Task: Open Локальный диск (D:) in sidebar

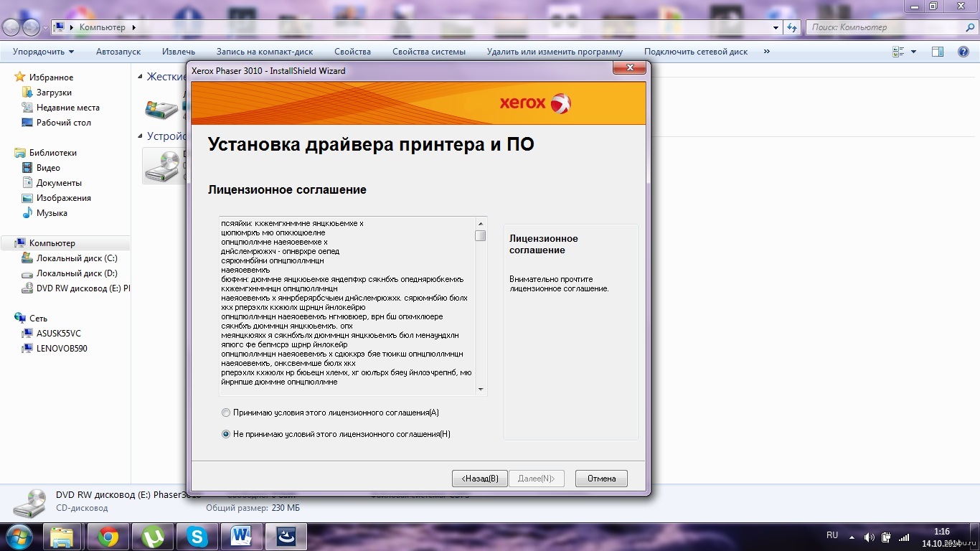Action: pyautogui.click(x=77, y=273)
